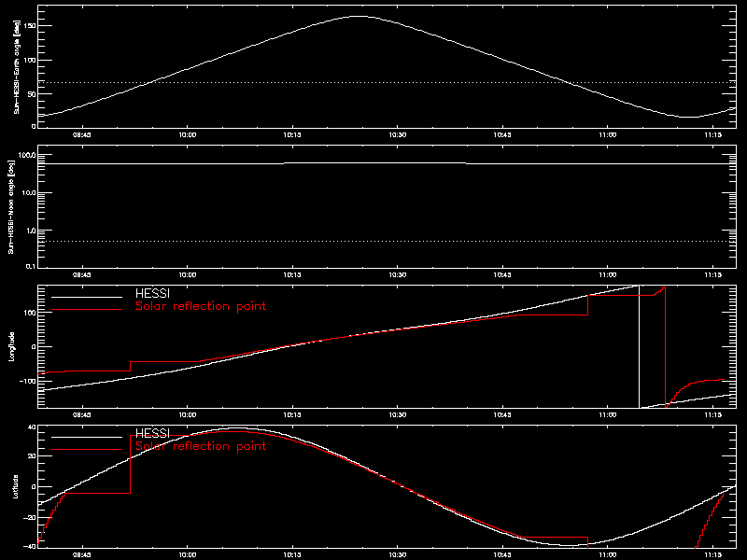Select HESSI legend label in Latitude plot
This screenshot has height=560, width=747.
[x=152, y=433]
